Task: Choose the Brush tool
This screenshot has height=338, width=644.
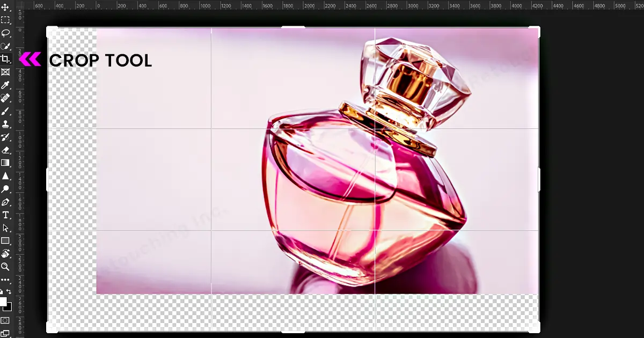Action: click(5, 111)
